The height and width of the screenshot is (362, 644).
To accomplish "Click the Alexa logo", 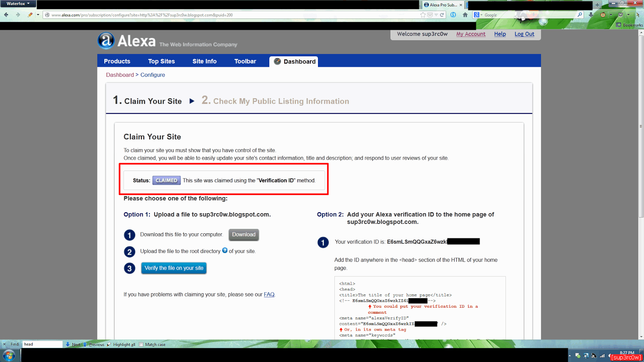I will (x=127, y=41).
